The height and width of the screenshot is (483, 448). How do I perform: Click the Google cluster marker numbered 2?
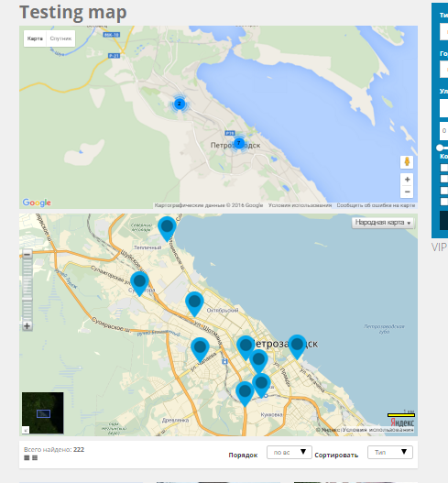pyautogui.click(x=180, y=104)
